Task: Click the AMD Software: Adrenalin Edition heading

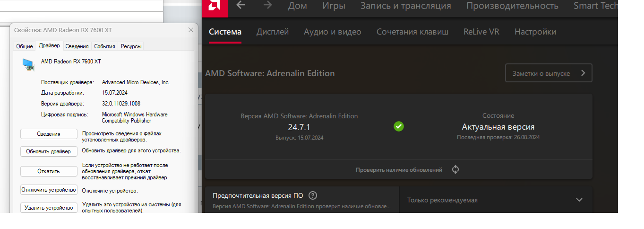Action: 270,73
